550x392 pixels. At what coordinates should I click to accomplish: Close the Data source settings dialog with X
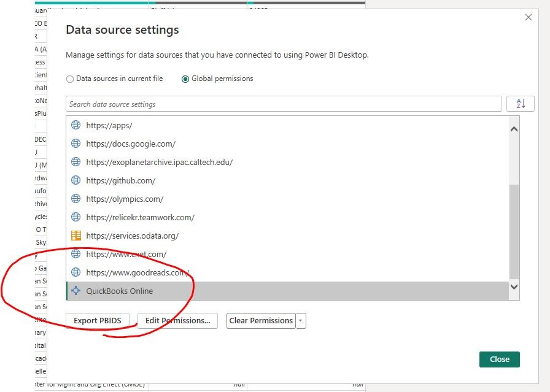529,17
